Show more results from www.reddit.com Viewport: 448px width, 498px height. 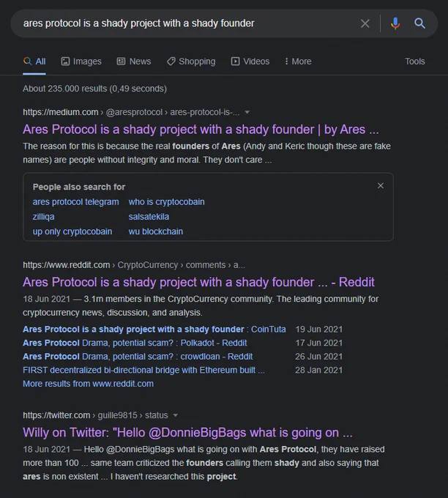(x=89, y=384)
